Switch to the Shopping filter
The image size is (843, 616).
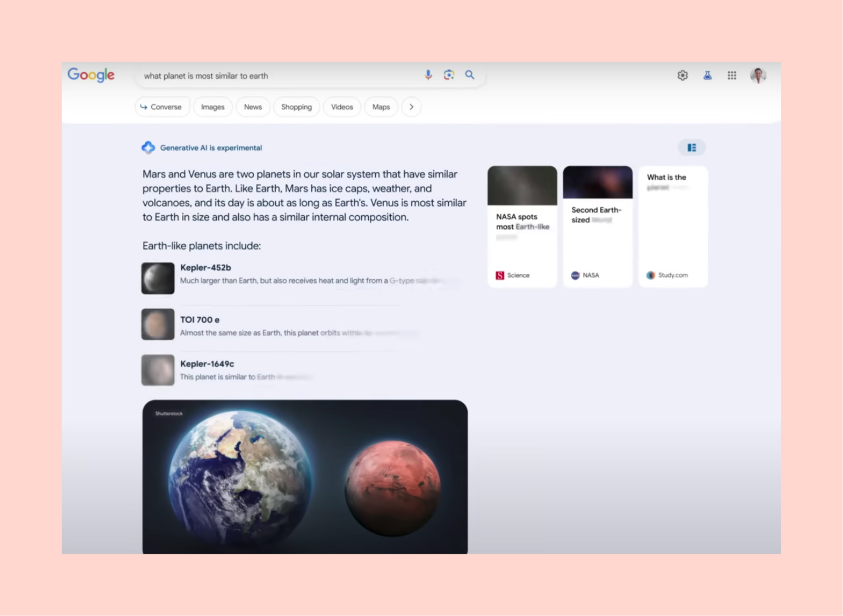point(296,107)
